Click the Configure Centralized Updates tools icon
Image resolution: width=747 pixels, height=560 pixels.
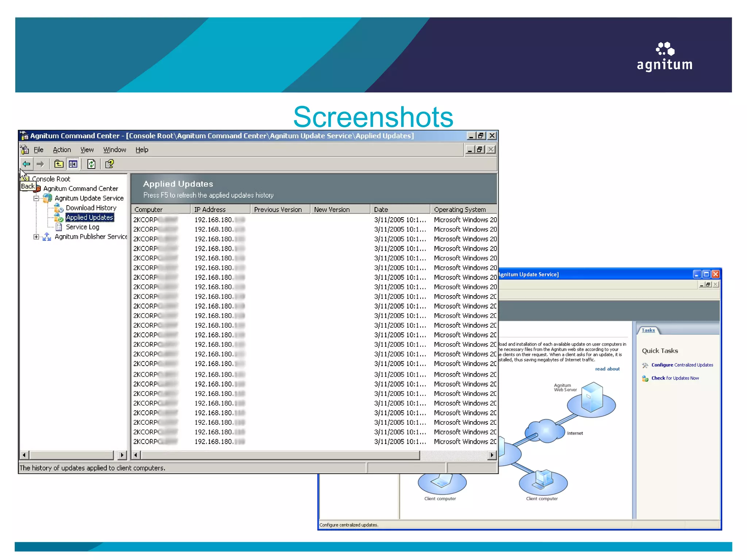point(645,365)
